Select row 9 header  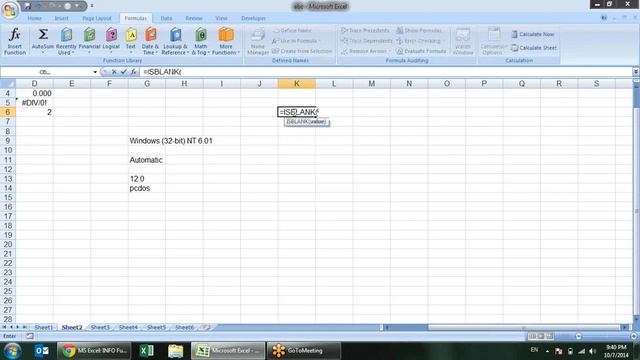8,141
